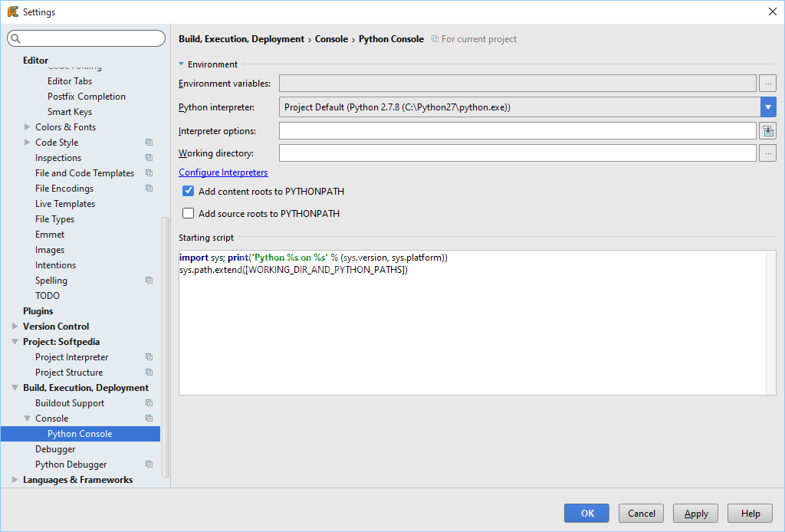Click project icon beside Python Debugger
785x532 pixels.
[149, 464]
